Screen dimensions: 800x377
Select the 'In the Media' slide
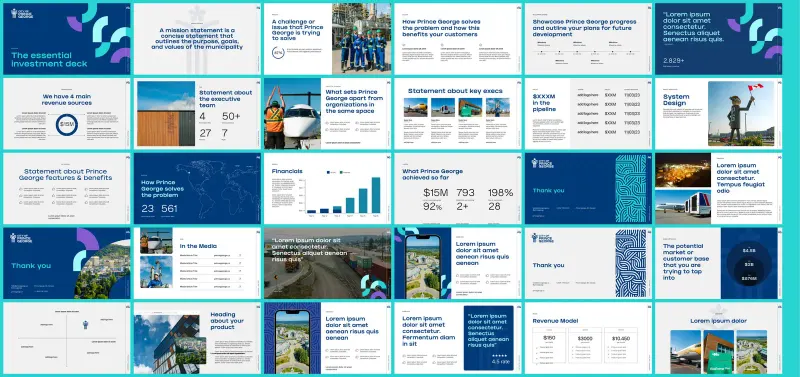pyautogui.click(x=197, y=263)
